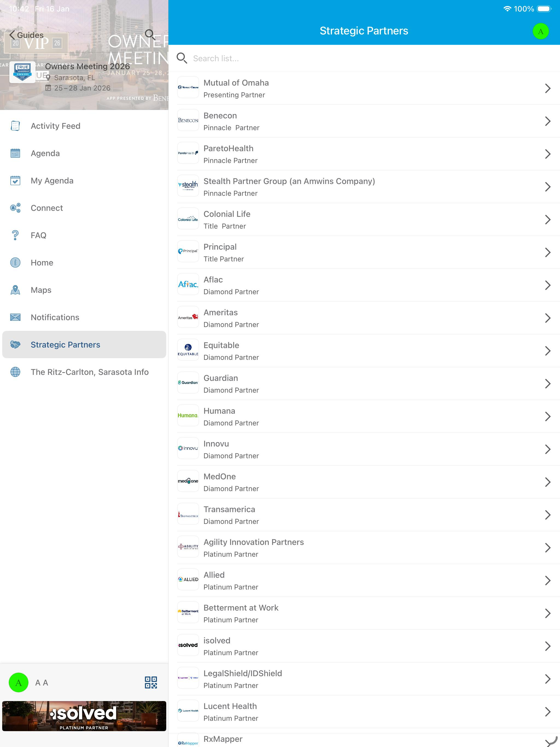The width and height of the screenshot is (560, 747).
Task: Tap the My Agenda checkmark calendar icon
Action: pyautogui.click(x=15, y=181)
